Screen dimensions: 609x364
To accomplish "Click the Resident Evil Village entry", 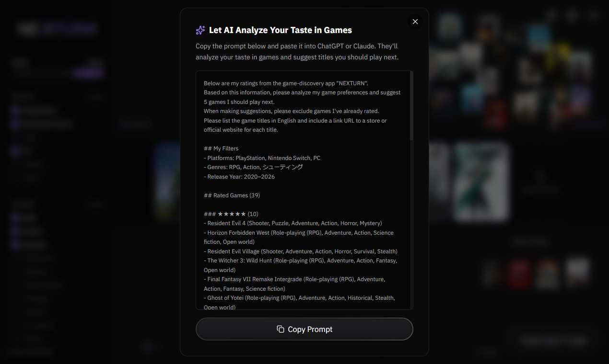I will click(301, 251).
